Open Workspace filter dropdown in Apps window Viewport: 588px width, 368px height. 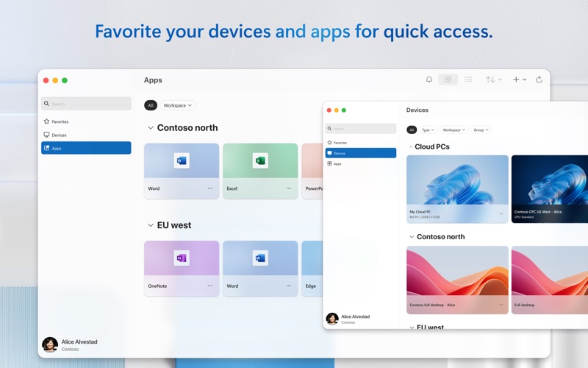tap(178, 105)
